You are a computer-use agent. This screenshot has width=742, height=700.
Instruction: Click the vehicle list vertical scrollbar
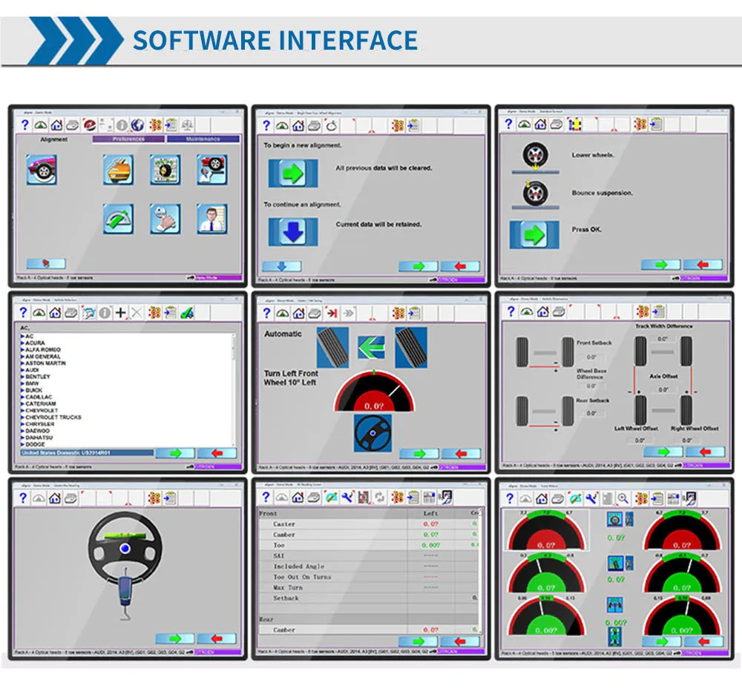[x=233, y=390]
